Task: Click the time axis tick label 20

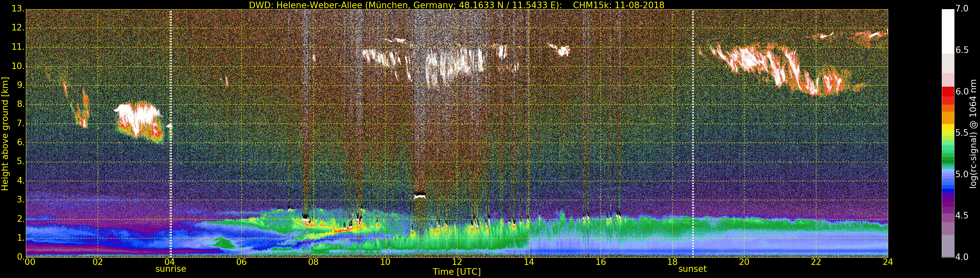Action: coord(744,262)
